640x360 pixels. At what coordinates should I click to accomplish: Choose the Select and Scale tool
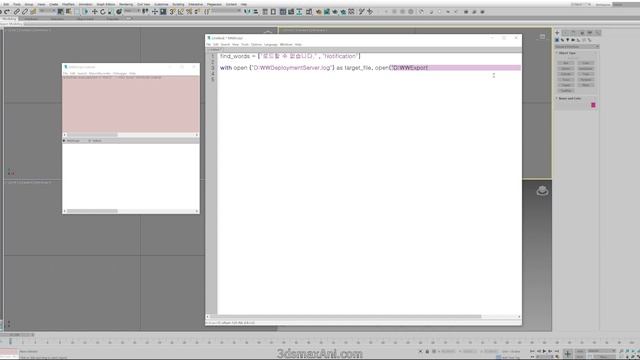point(110,12)
